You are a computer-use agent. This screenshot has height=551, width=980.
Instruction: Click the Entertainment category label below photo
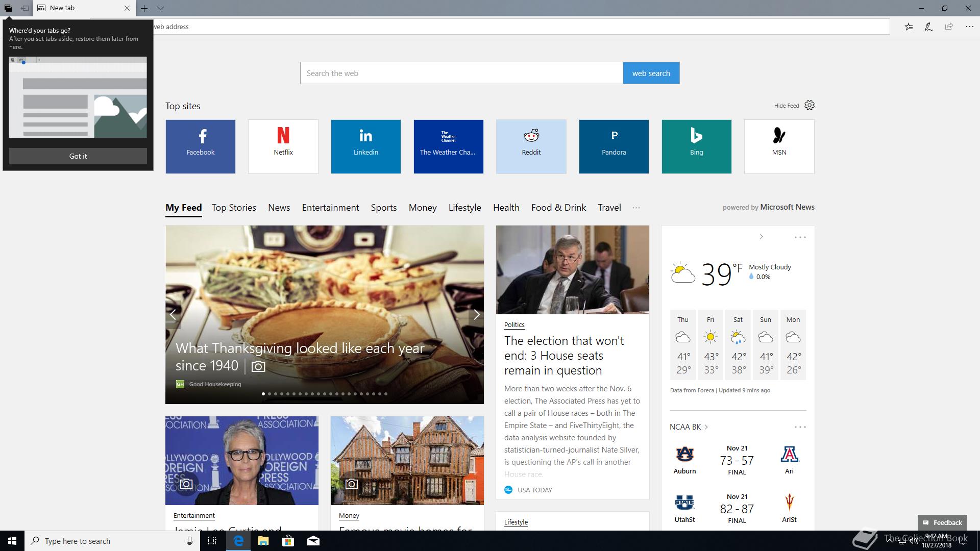click(194, 516)
